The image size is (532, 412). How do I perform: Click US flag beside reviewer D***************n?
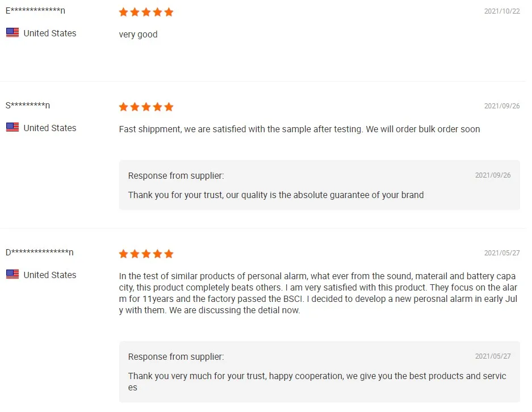click(x=12, y=275)
